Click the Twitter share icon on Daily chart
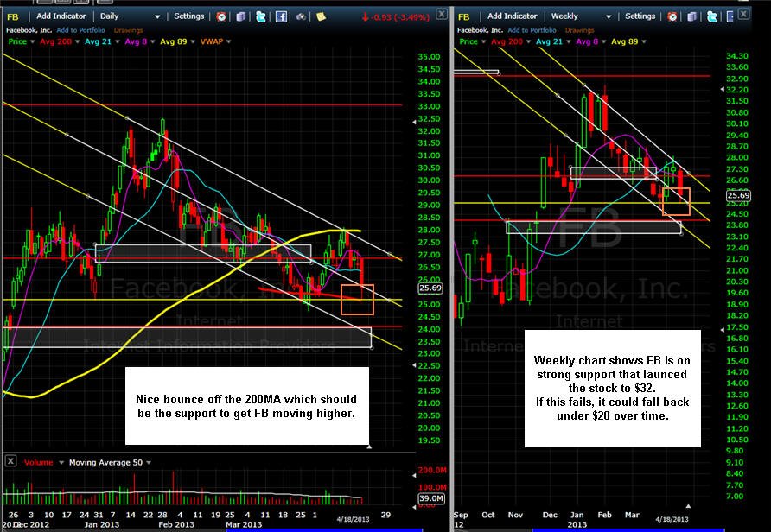Viewport: 771px width, 532px height. (261, 16)
